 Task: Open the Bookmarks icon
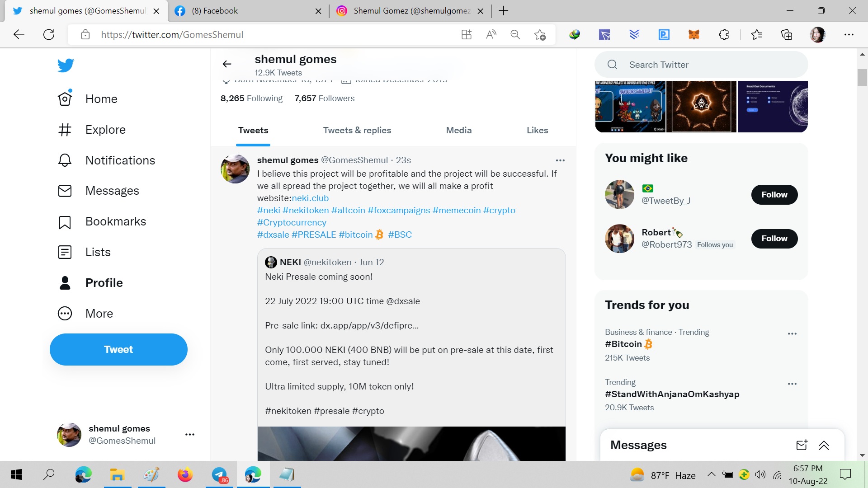tap(65, 222)
